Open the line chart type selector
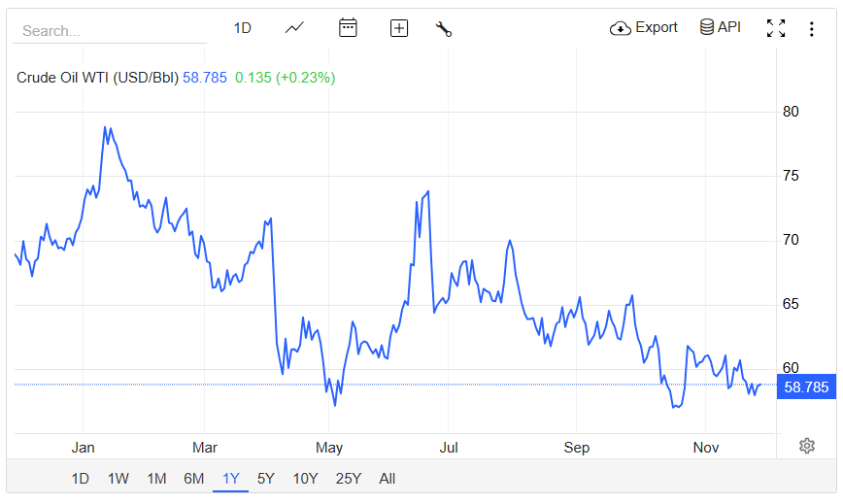The width and height of the screenshot is (843, 504). click(x=294, y=27)
